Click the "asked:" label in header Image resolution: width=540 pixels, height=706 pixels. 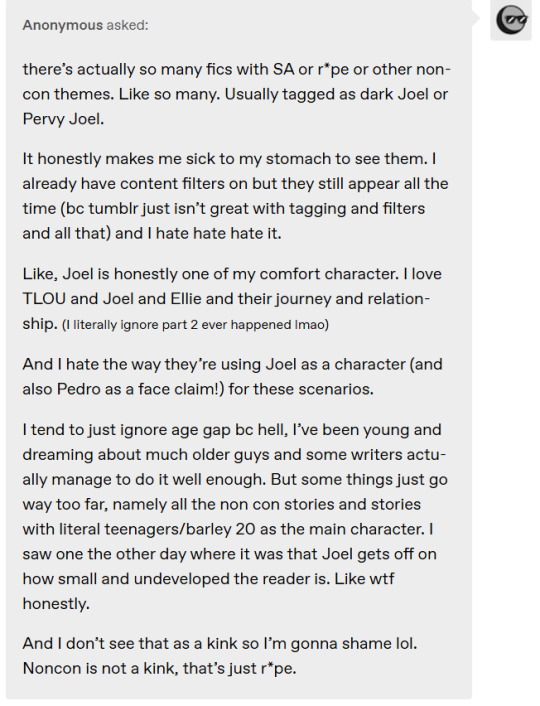(x=127, y=25)
